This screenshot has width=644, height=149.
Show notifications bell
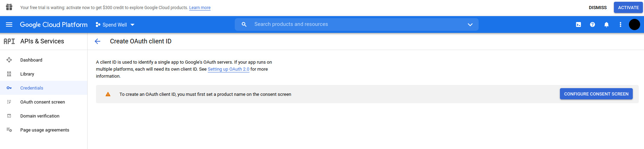607,24
